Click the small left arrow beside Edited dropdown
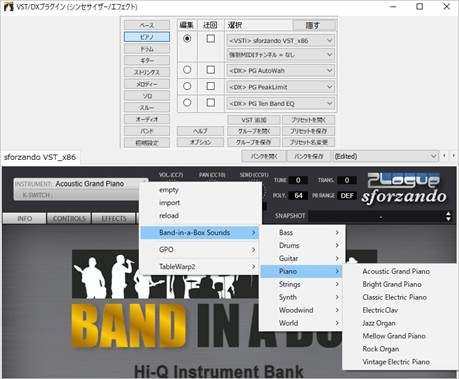Screen dimensions: 459x379 [444, 156]
